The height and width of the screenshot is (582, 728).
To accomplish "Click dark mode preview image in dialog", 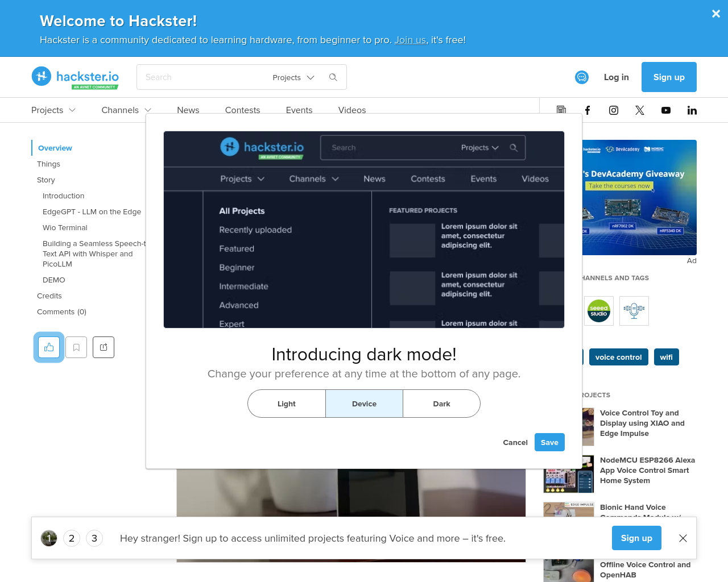I will 364,230.
